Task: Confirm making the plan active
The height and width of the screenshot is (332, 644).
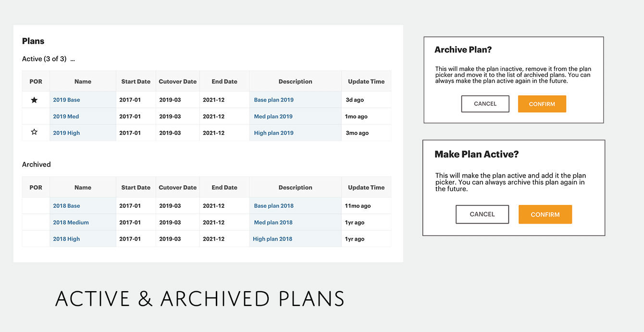Action: (x=545, y=214)
